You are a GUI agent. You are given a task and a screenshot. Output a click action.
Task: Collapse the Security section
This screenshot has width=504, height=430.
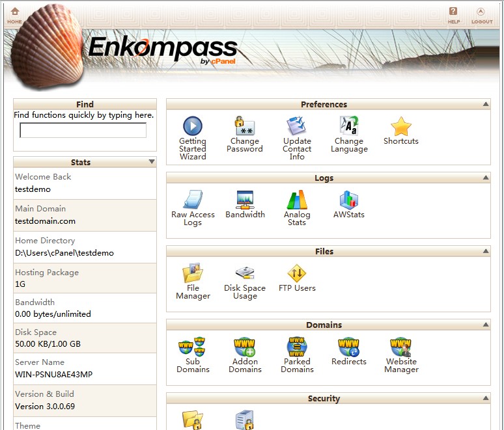(486, 398)
